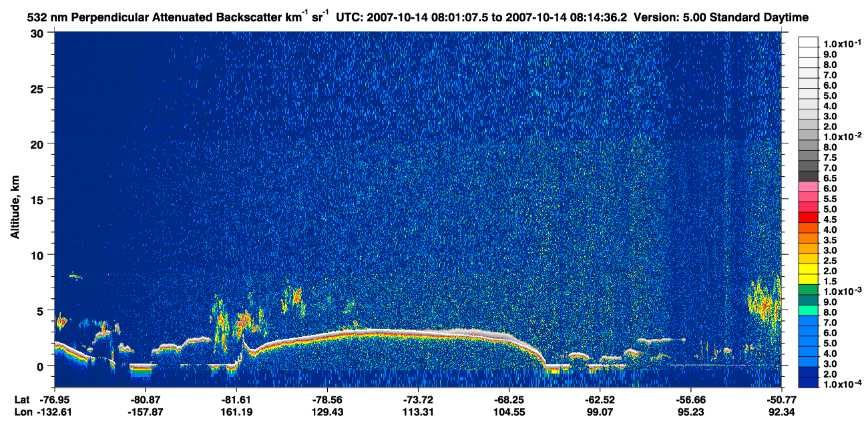This screenshot has height=445, width=868.
Task: Select latitude value -76.95
Action: (x=55, y=399)
